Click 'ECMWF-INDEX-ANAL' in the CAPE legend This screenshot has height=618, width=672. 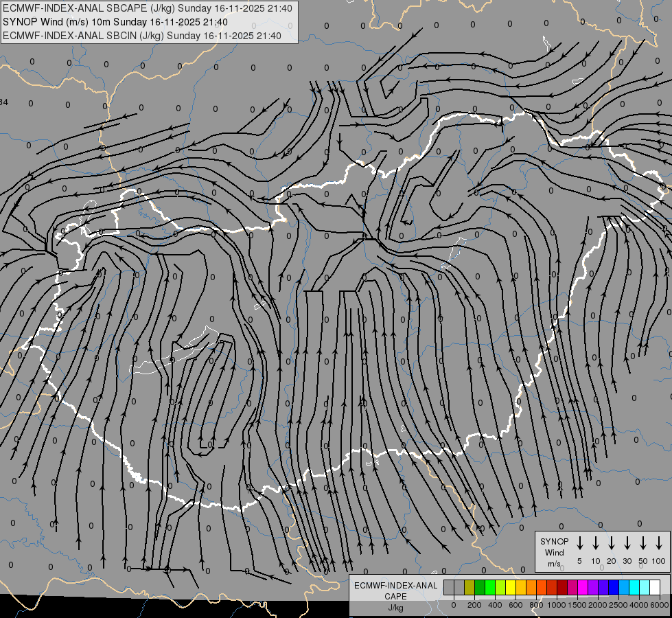(x=395, y=586)
